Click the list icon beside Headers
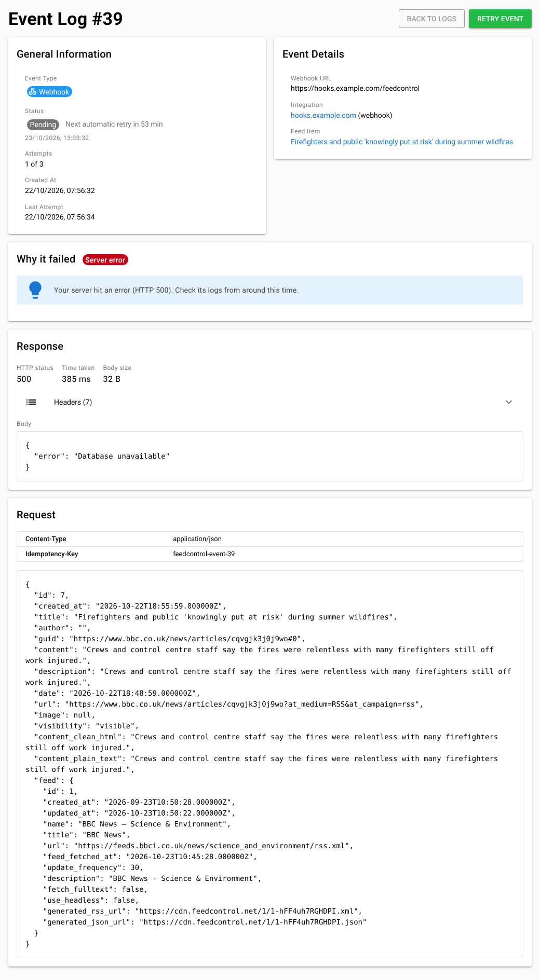The width and height of the screenshot is (540, 980). point(31,402)
